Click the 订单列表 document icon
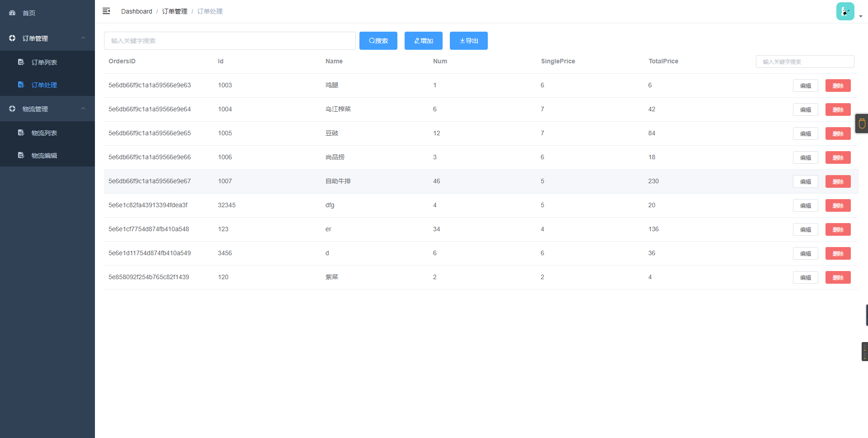The width and height of the screenshot is (868, 438). [x=21, y=62]
